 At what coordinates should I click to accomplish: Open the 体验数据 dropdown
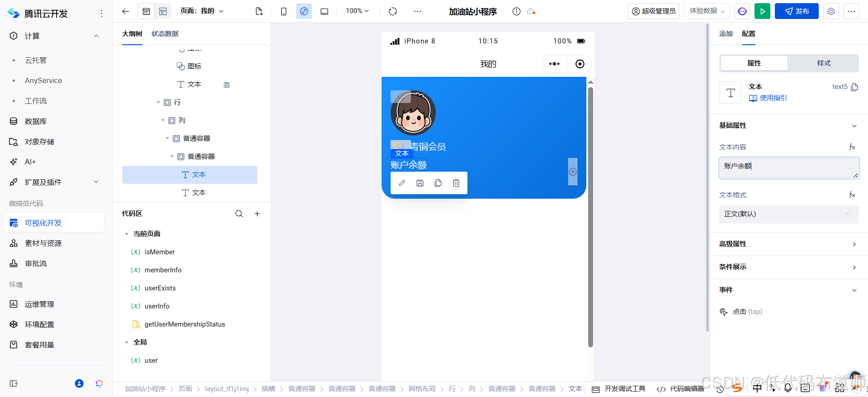pyautogui.click(x=707, y=11)
